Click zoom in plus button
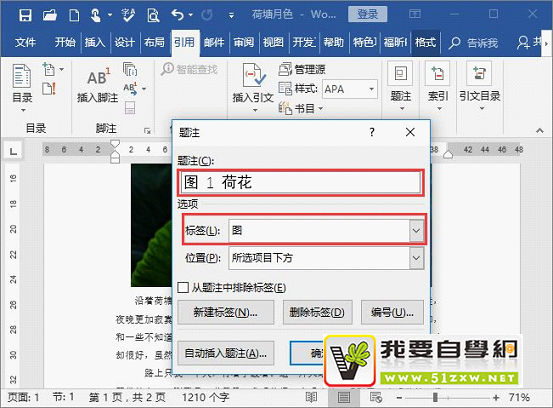Image resolution: width=553 pixels, height=408 pixels. 496,398
